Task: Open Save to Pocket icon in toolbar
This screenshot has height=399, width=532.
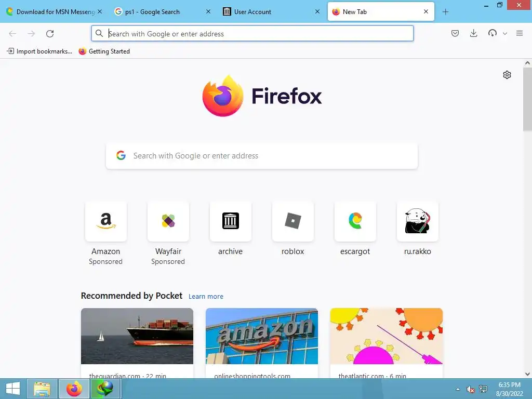Action: (x=455, y=33)
